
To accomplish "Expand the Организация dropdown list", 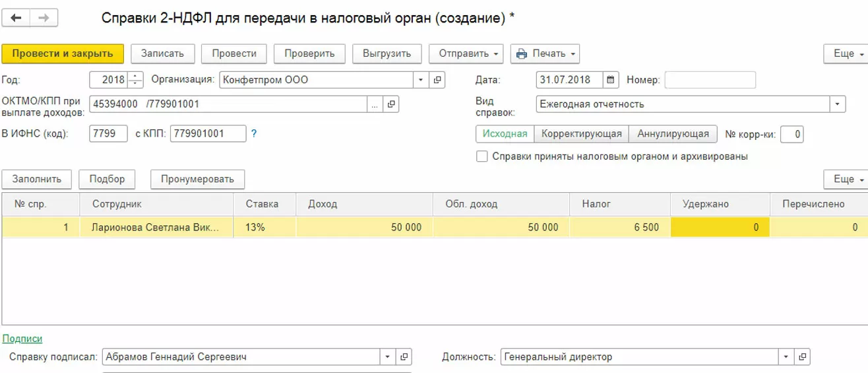I will (421, 80).
